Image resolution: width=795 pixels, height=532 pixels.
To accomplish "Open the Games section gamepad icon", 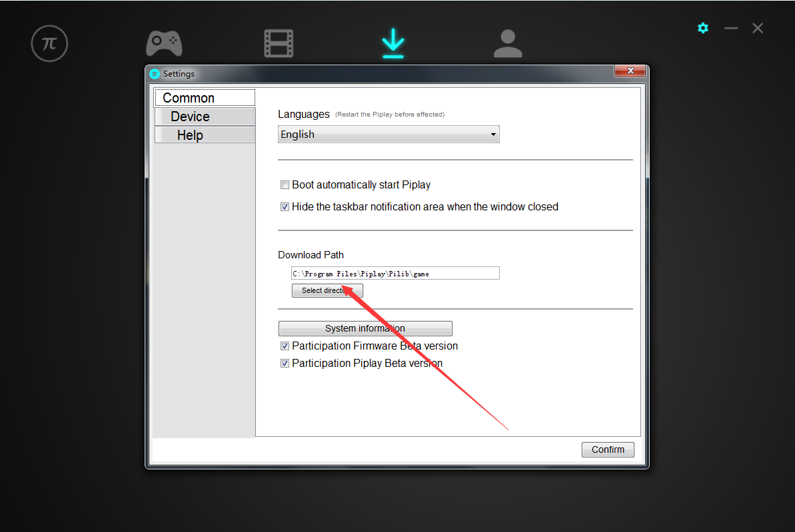I will tap(165, 43).
